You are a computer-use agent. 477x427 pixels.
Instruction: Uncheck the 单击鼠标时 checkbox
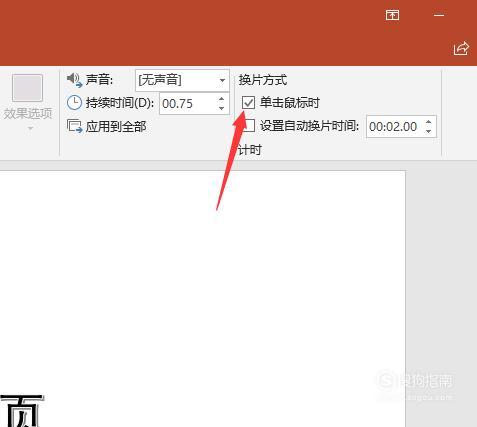pyautogui.click(x=249, y=103)
